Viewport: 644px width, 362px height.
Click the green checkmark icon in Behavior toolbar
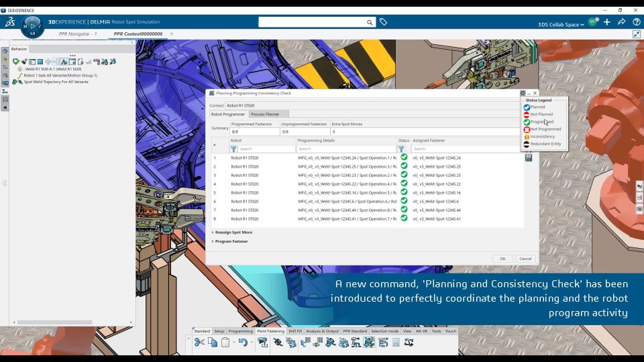[x=15, y=62]
